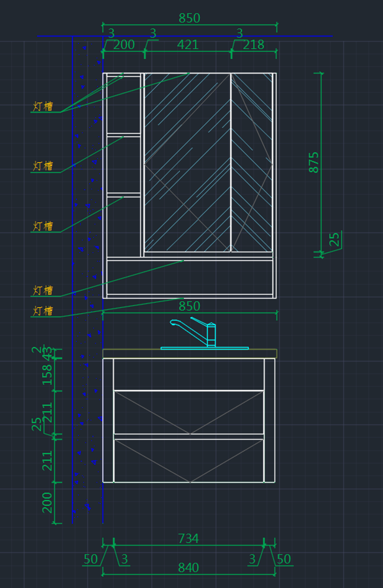The height and width of the screenshot is (588, 383).
Task: Click the 158 vertical dimension text
Action: [x=47, y=375]
